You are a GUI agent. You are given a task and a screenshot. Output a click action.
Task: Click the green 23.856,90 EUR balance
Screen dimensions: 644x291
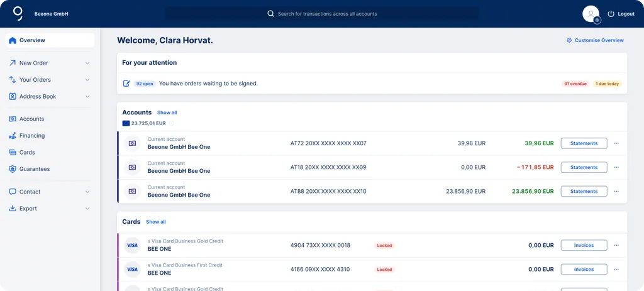click(533, 191)
